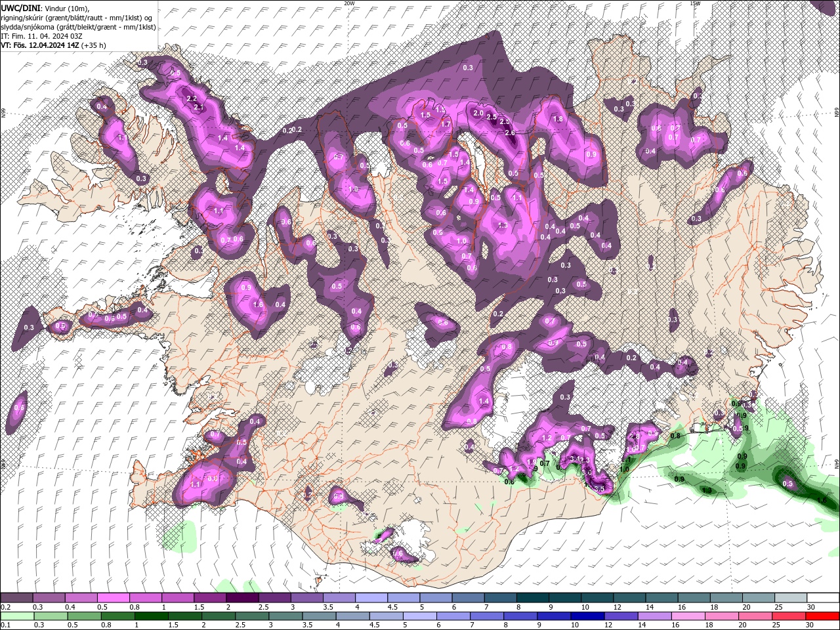Viewport: 840px width, 630px height.
Task: Select the 'VT: Fös. 12.04.2024 14Z' valid time
Action: click(x=40, y=45)
